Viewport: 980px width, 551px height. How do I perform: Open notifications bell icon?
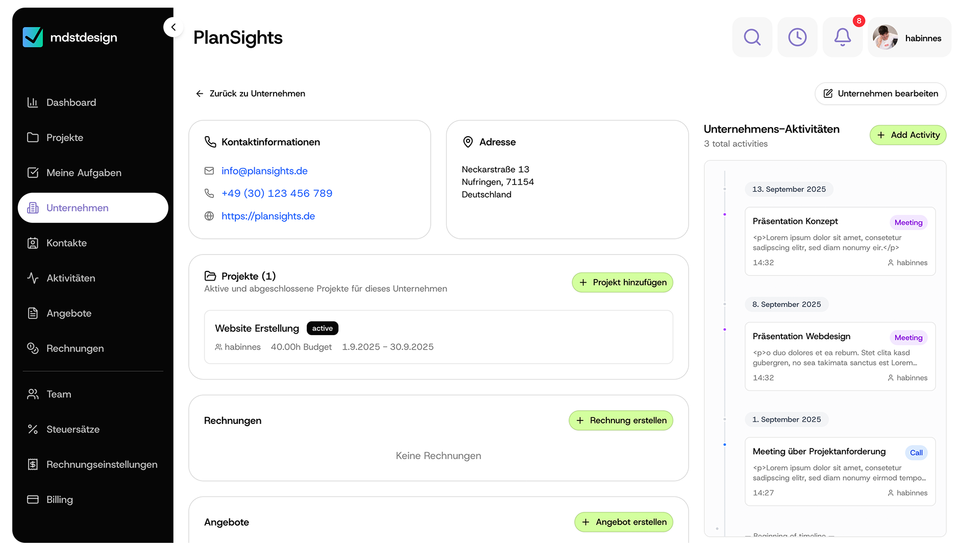pos(842,37)
